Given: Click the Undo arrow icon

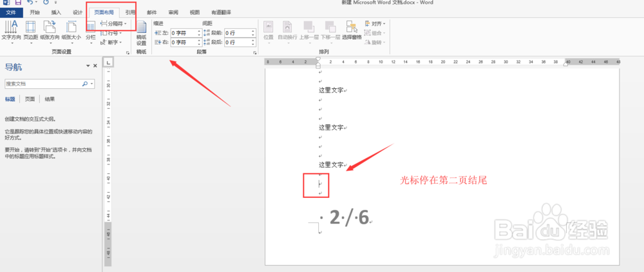Looking at the screenshot, I should pyautogui.click(x=31, y=3).
